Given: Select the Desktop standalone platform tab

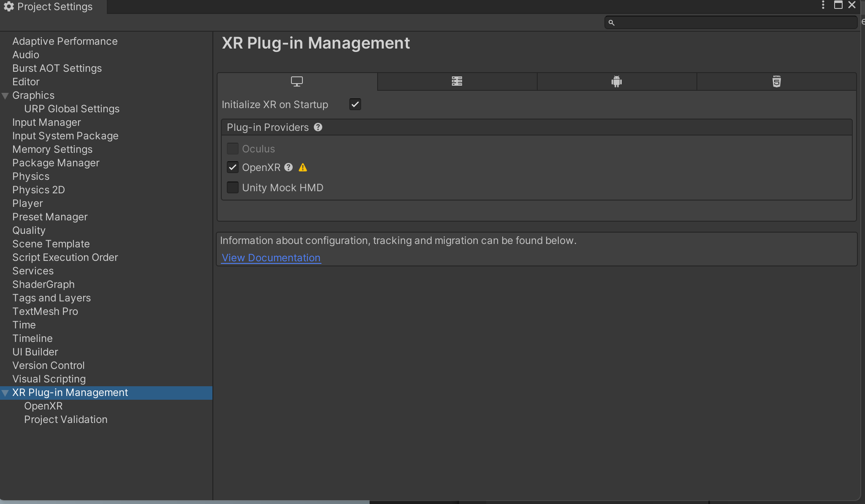Looking at the screenshot, I should coord(297,81).
